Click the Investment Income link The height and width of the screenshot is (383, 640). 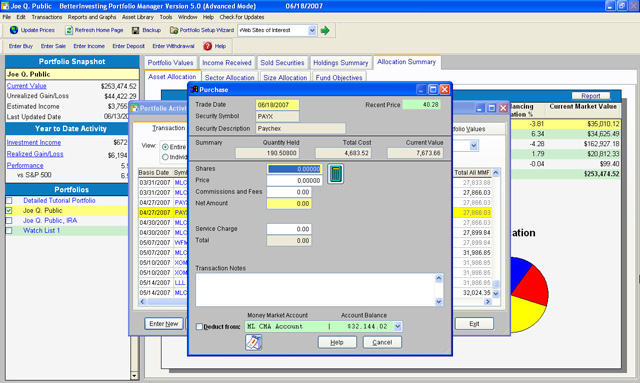34,143
